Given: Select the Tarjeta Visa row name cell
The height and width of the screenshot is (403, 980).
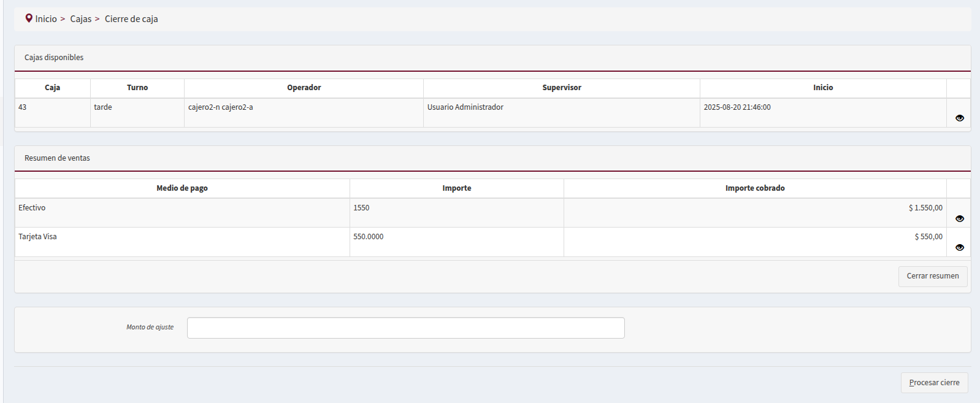Looking at the screenshot, I should [x=37, y=237].
